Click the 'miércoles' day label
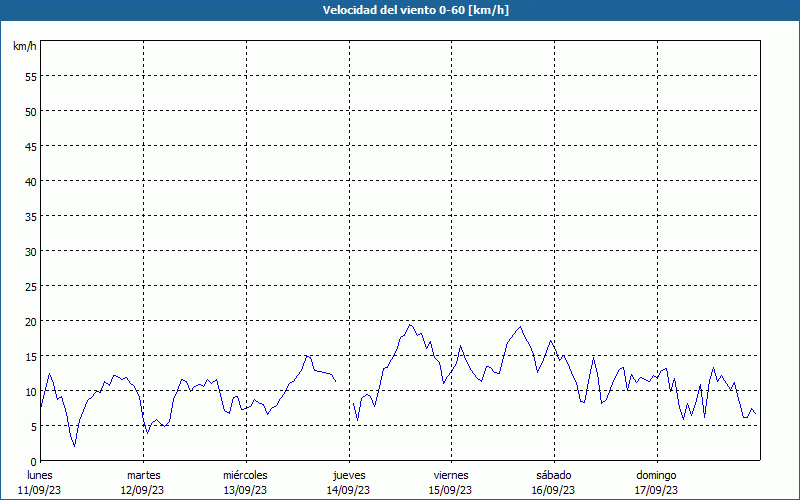The image size is (800, 500). point(245,475)
